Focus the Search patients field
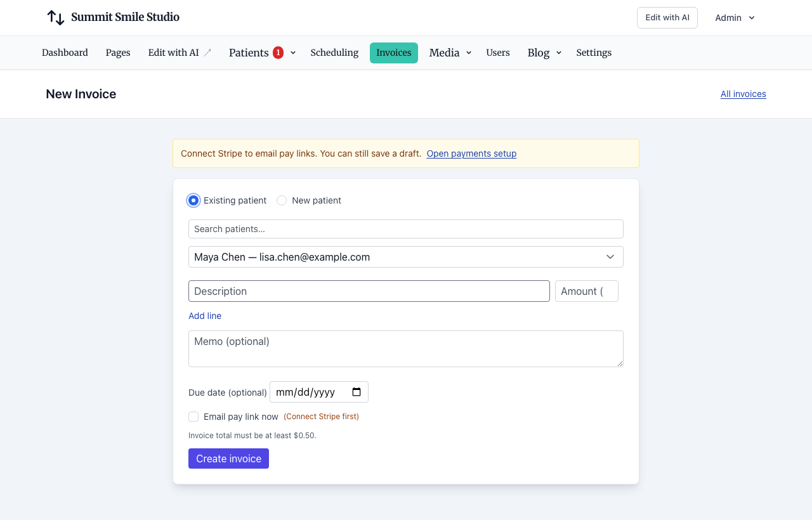This screenshot has width=812, height=520. pos(406,229)
